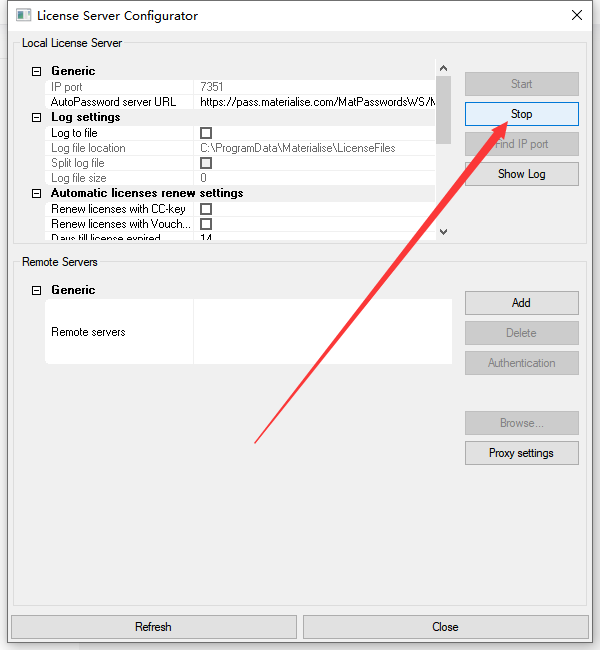Screen dimensions: 600x650
Task: Select the AutoPassword server URL field
Action: tap(315, 102)
